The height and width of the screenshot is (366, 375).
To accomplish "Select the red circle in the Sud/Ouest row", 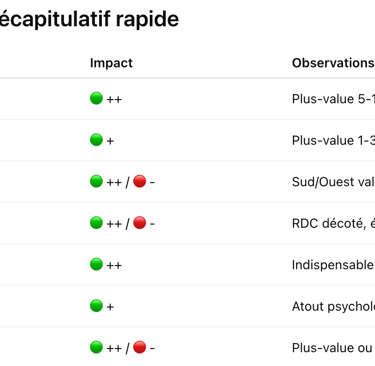I will tap(140, 182).
